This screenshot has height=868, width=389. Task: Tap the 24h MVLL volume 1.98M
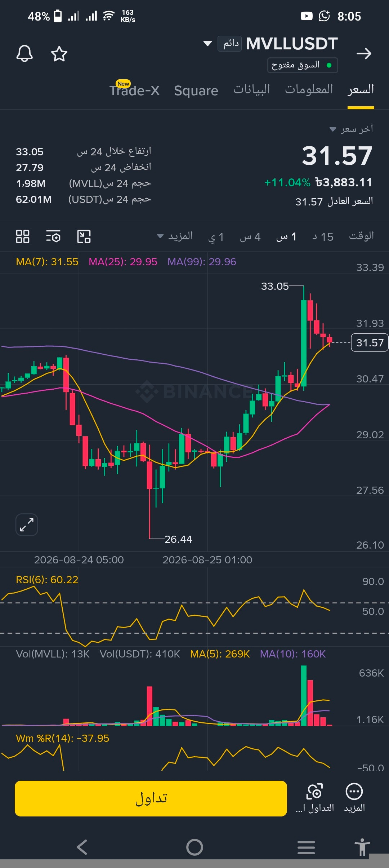pos(31,183)
